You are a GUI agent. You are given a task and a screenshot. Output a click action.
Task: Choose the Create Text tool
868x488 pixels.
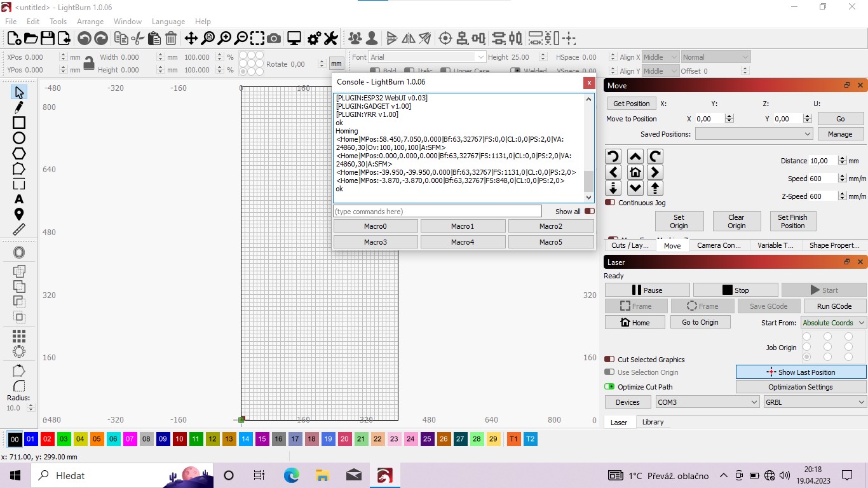pyautogui.click(x=19, y=199)
